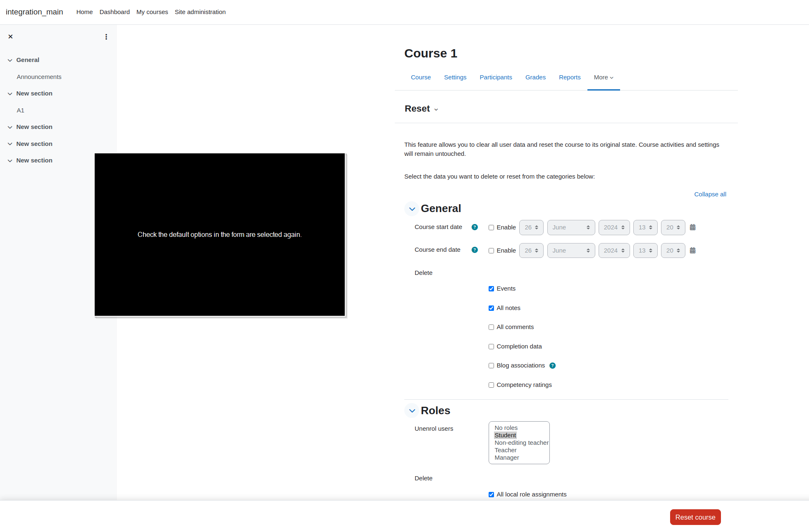Open My courses in top navigation
The height and width of the screenshot is (532, 809).
pyautogui.click(x=152, y=12)
